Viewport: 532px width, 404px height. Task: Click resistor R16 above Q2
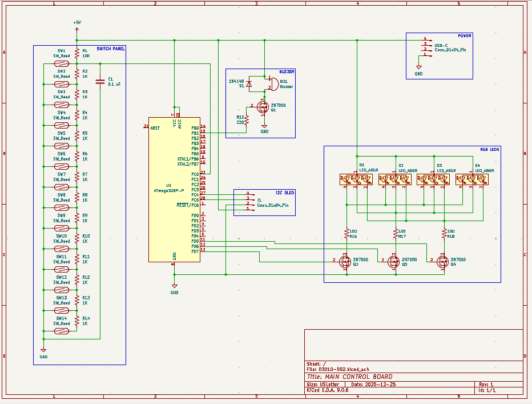tap(346, 233)
